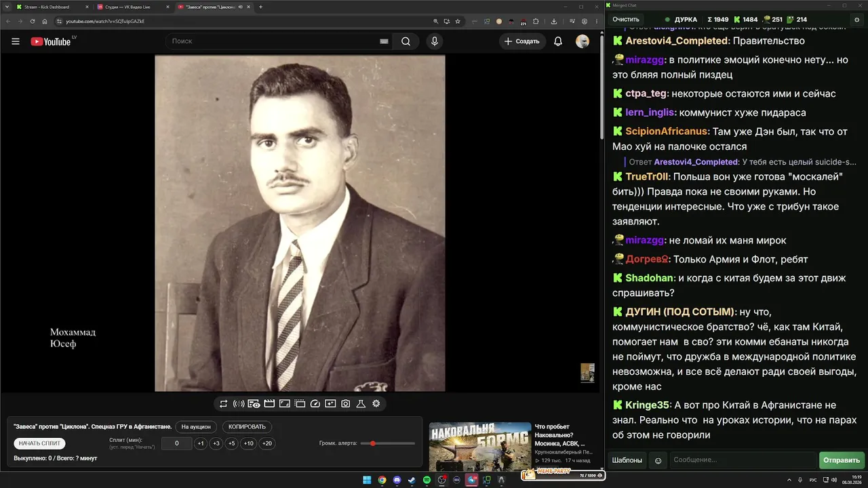The width and height of the screenshot is (868, 488).
Task: Click the clapperboard icon in video toolbar
Action: pos(269,404)
